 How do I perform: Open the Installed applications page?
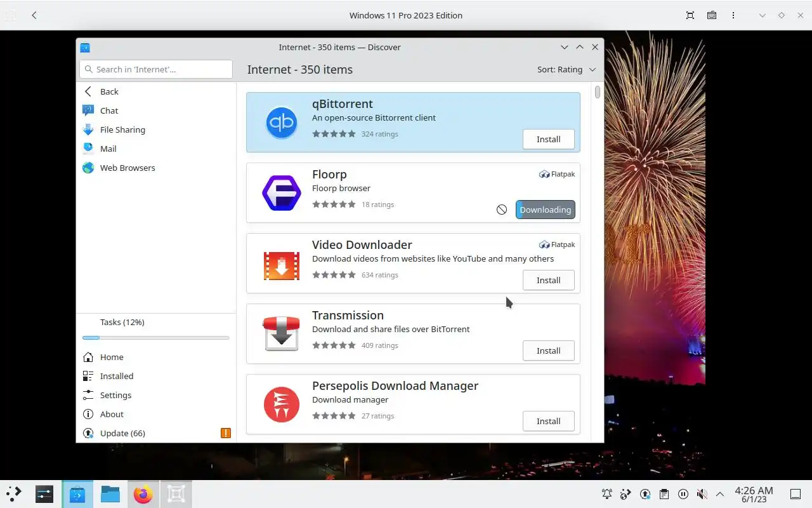pos(156,376)
